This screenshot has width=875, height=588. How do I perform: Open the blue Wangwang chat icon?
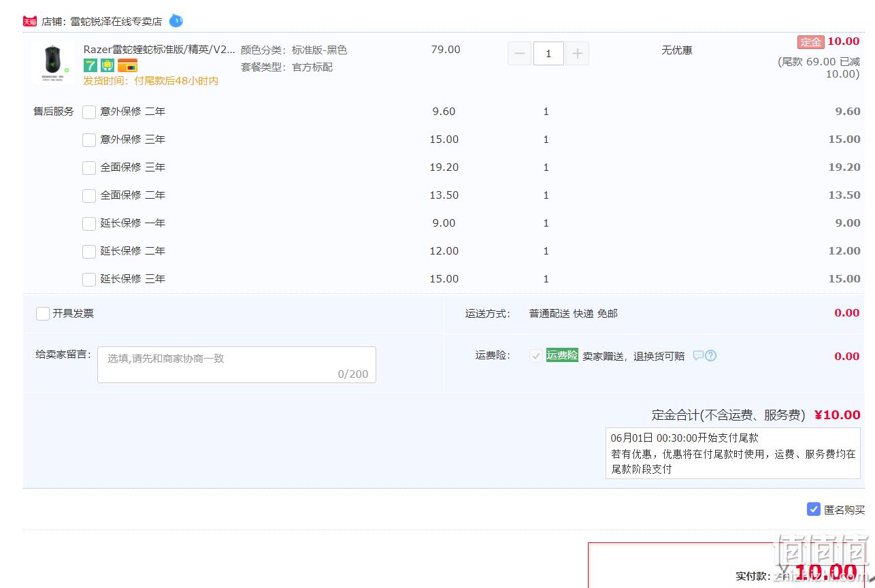pos(176,20)
